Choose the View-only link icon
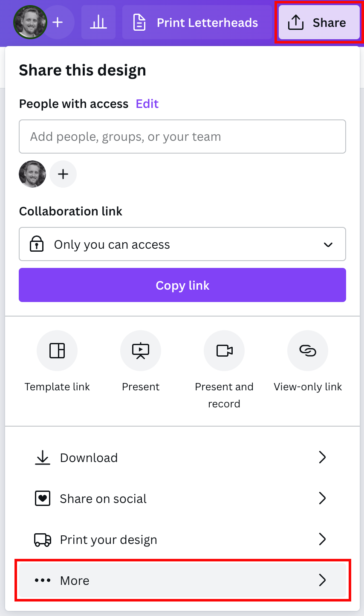This screenshot has height=616, width=364. 308,351
